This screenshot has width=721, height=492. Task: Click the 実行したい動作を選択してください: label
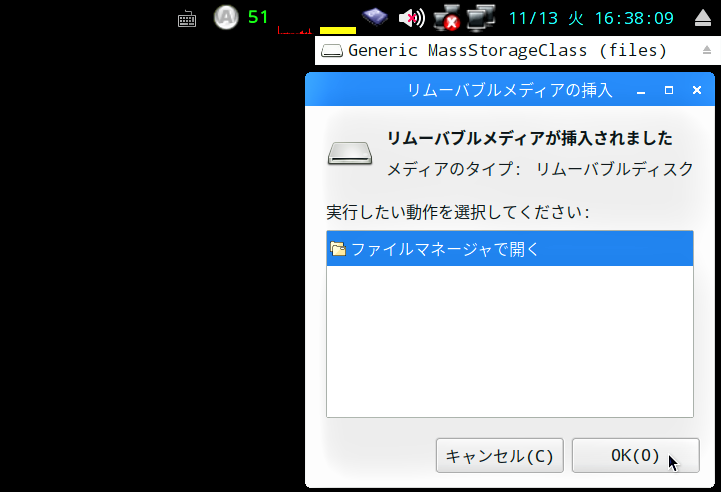[x=458, y=212]
